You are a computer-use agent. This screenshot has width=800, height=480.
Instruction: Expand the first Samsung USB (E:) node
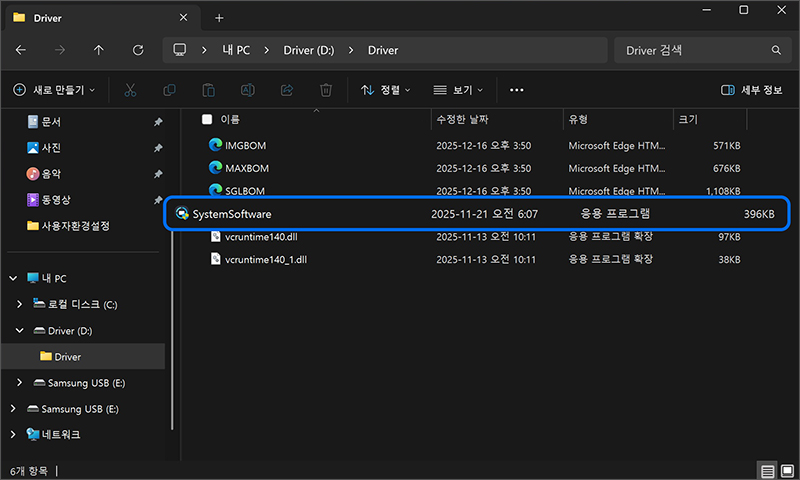pos(19,382)
